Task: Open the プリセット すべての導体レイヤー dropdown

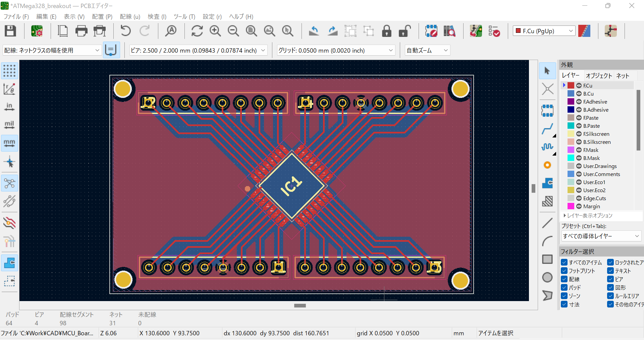Action: (x=601, y=236)
